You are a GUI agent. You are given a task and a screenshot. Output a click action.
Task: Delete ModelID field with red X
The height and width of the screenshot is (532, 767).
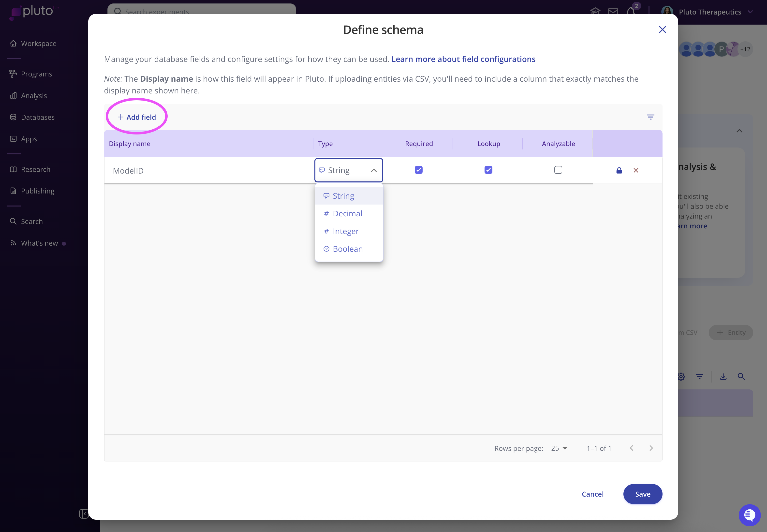coord(636,170)
